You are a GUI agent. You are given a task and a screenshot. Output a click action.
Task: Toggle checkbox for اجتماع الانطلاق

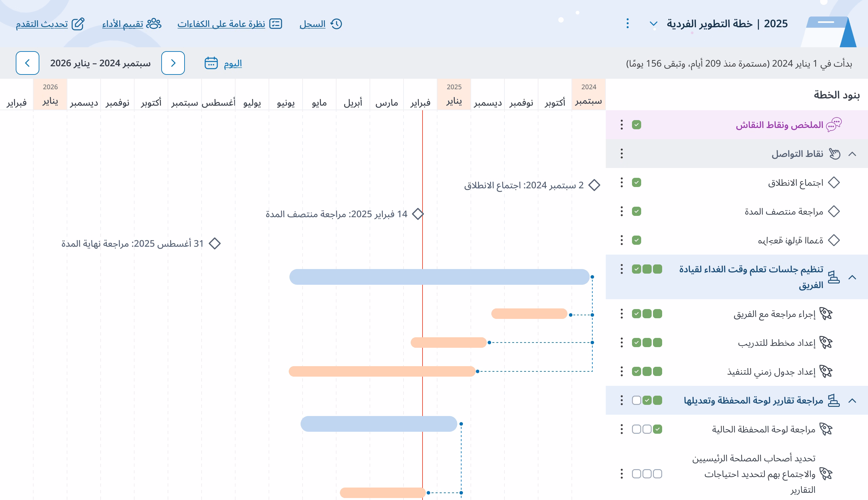(x=637, y=182)
